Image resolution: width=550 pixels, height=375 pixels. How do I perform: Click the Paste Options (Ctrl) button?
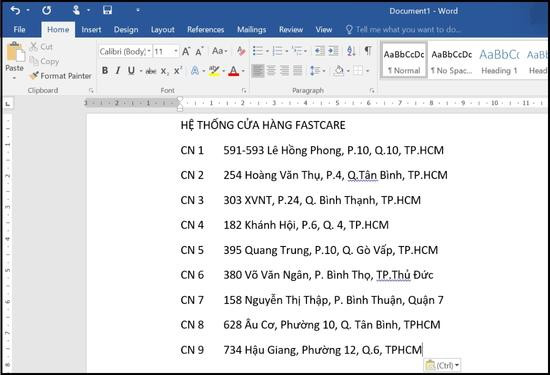coord(442,366)
